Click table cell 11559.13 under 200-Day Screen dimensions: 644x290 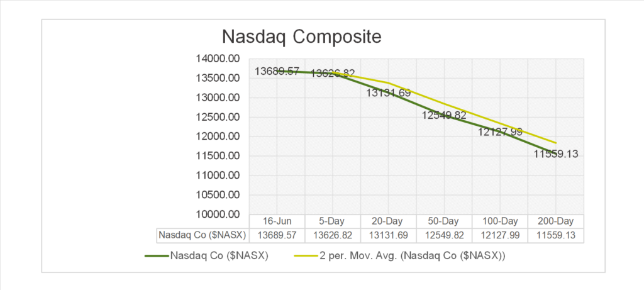pos(556,236)
